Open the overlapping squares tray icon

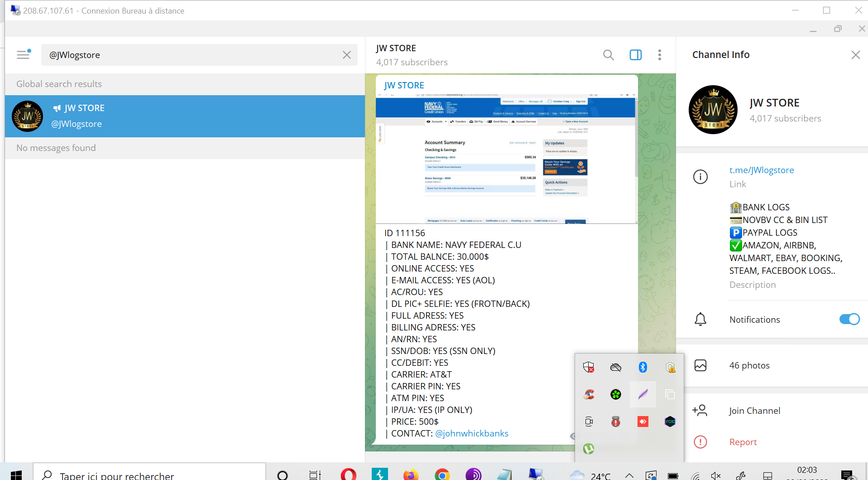670,394
